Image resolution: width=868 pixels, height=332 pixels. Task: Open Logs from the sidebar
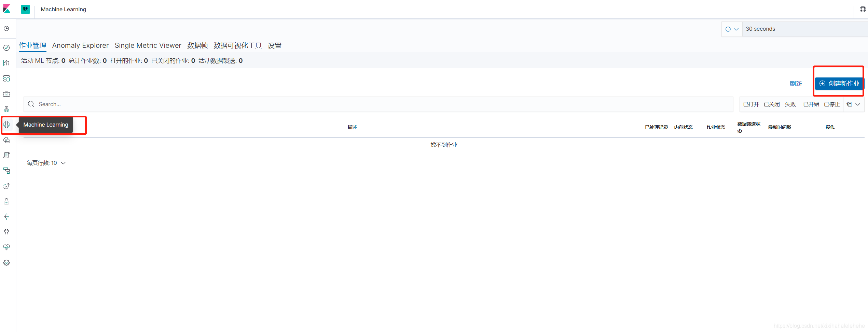pyautogui.click(x=6, y=155)
